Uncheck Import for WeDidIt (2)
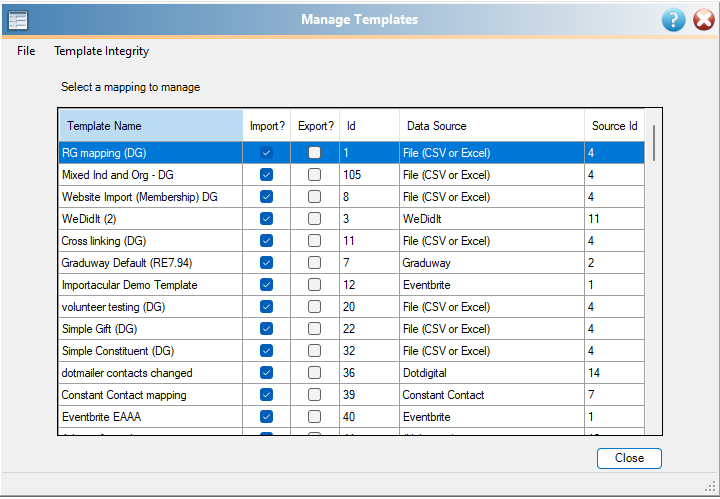The image size is (720, 499). point(266,219)
